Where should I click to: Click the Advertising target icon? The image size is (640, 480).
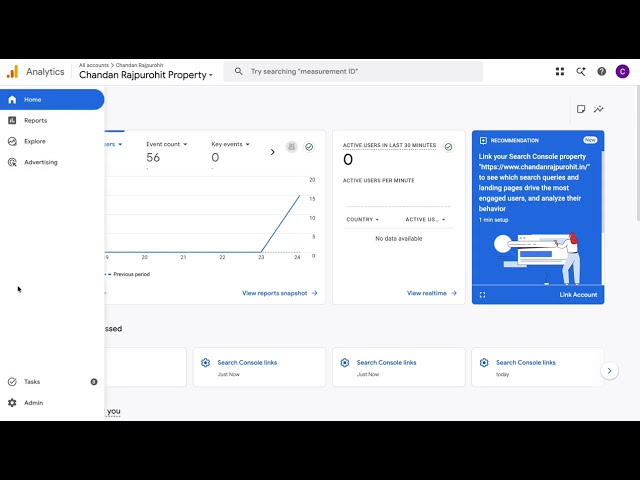pos(12,162)
